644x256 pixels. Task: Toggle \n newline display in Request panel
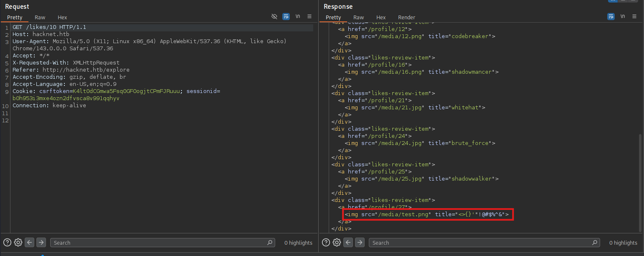click(x=298, y=17)
